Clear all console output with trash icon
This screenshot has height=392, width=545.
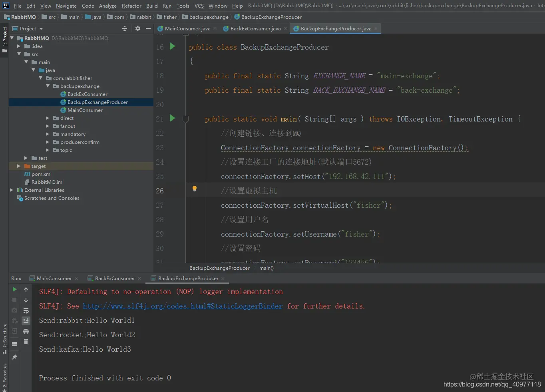point(26,341)
